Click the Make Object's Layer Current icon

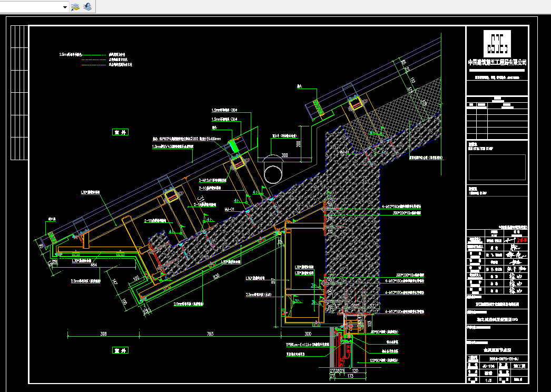point(75,7)
